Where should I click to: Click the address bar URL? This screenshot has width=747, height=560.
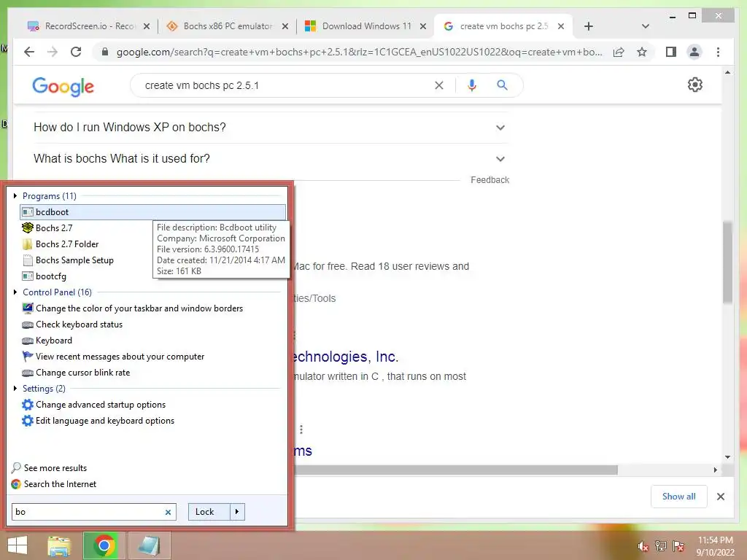pyautogui.click(x=359, y=52)
